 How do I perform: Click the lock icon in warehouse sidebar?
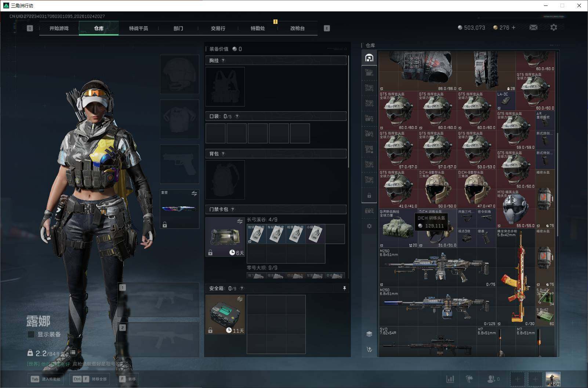coord(369,195)
